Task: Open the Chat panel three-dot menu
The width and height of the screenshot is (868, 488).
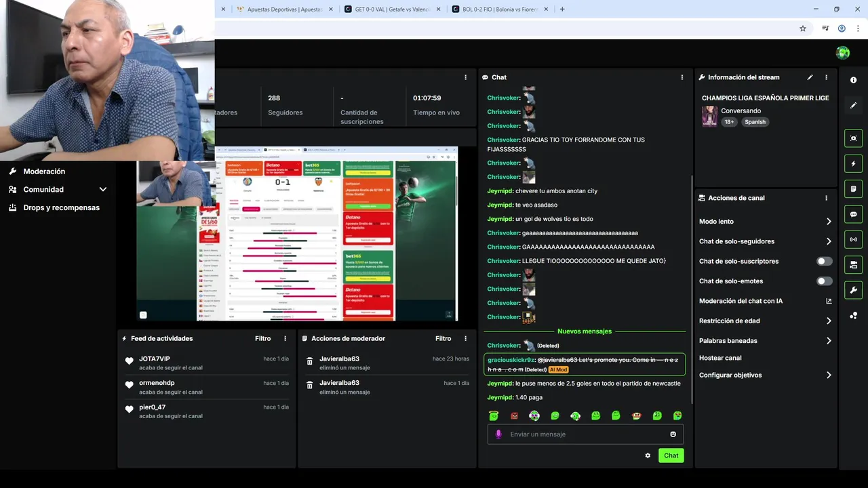Action: click(x=682, y=77)
